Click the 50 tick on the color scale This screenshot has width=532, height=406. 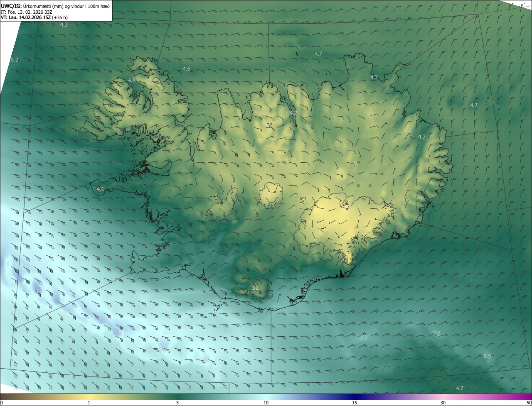click(529, 403)
